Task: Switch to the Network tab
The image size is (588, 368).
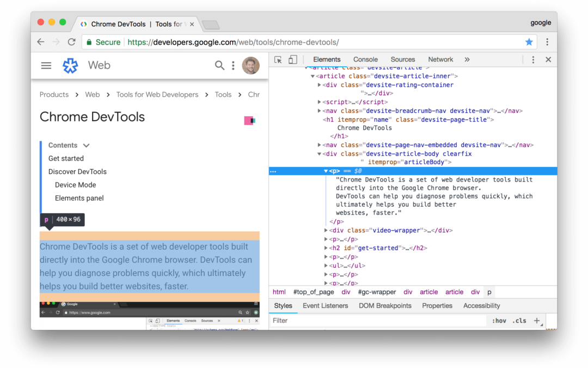Action: point(440,60)
